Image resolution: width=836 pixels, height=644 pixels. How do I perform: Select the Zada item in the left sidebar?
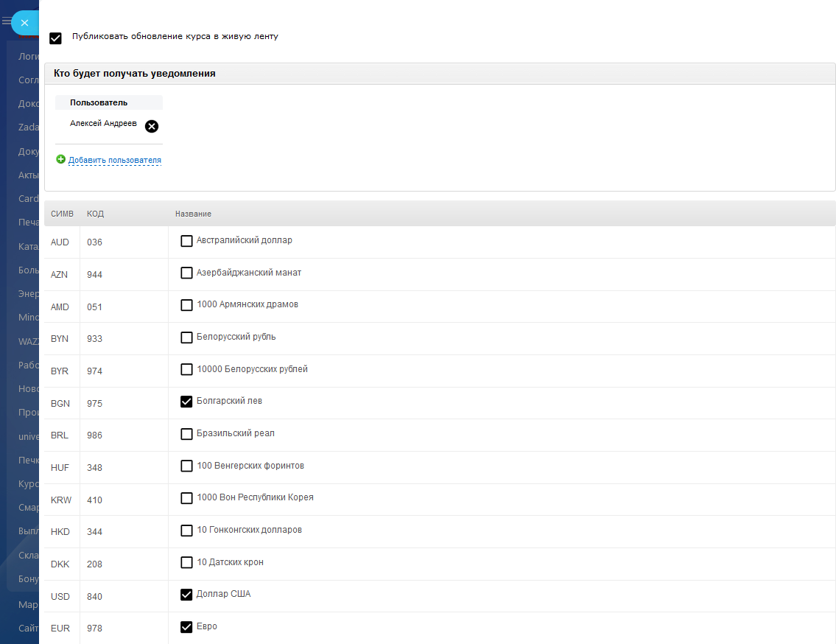coord(29,127)
